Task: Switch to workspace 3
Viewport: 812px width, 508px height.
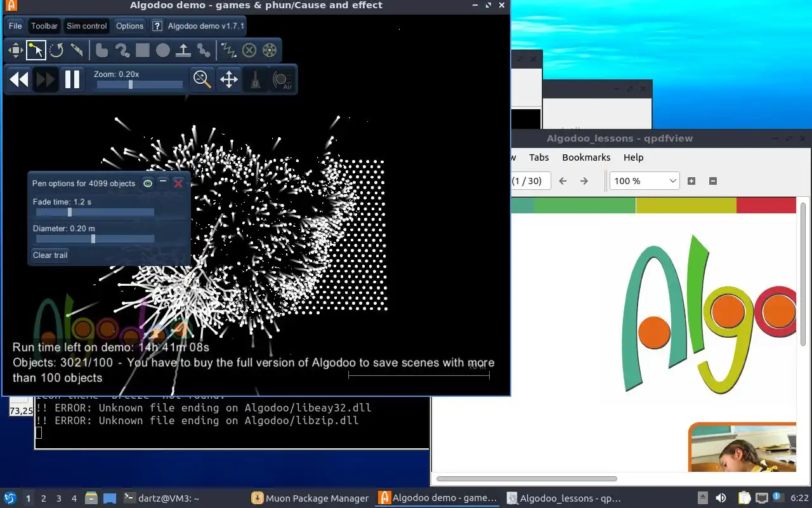Action: coord(58,498)
